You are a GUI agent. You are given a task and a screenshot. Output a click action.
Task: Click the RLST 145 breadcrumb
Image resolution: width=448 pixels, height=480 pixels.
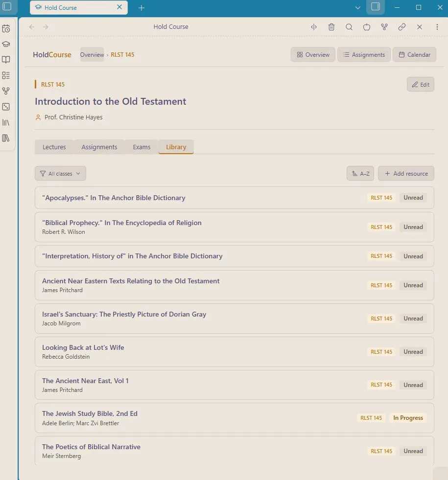click(x=122, y=54)
